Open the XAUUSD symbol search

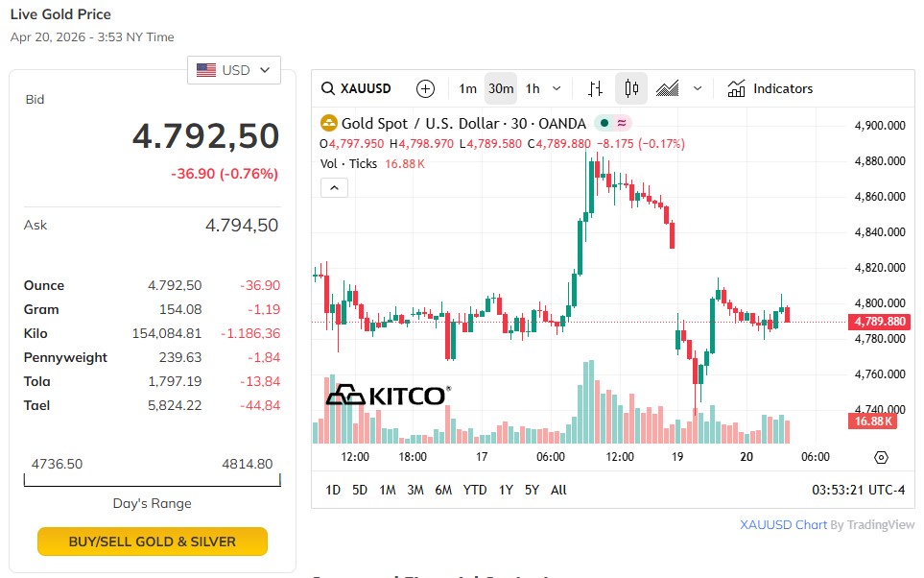357,88
